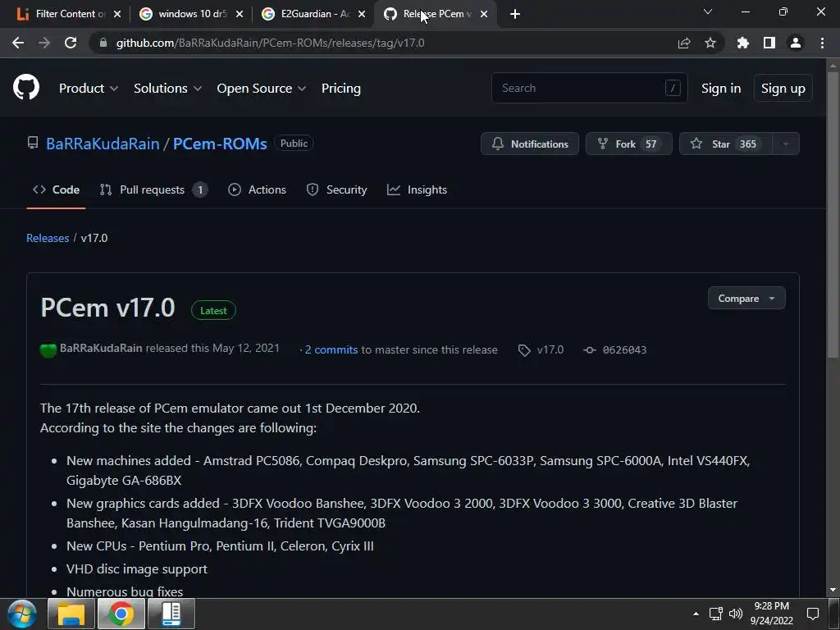The height and width of the screenshot is (630, 840).
Task: Close the Filter Content tab
Action: (x=117, y=14)
